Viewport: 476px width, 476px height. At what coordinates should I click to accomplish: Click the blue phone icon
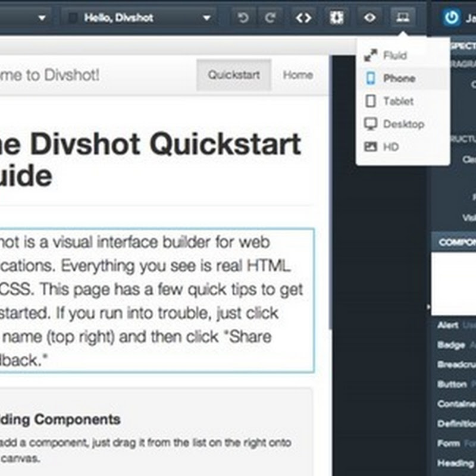pyautogui.click(x=371, y=79)
